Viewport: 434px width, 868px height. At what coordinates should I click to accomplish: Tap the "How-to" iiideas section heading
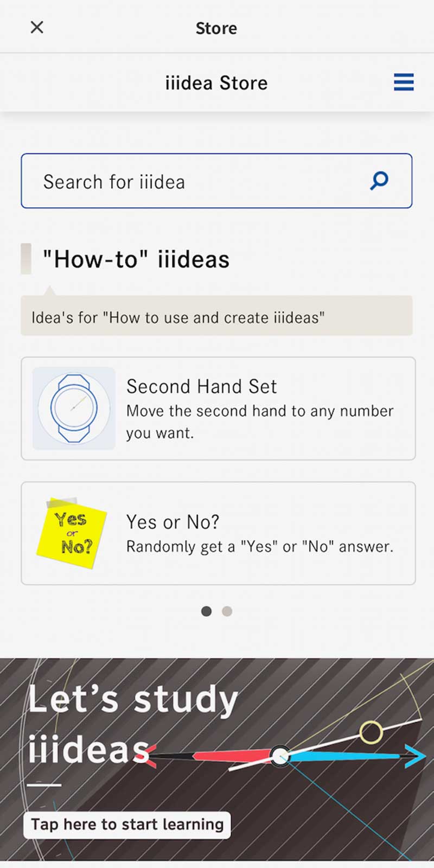[136, 259]
